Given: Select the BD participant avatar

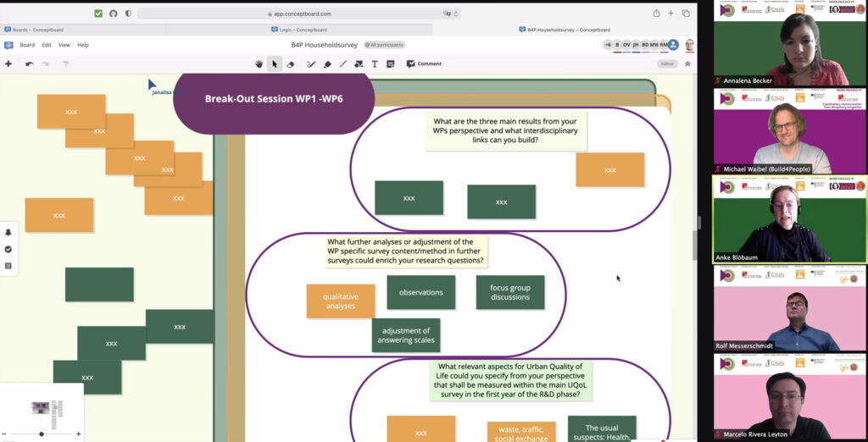Looking at the screenshot, I should coord(645,46).
